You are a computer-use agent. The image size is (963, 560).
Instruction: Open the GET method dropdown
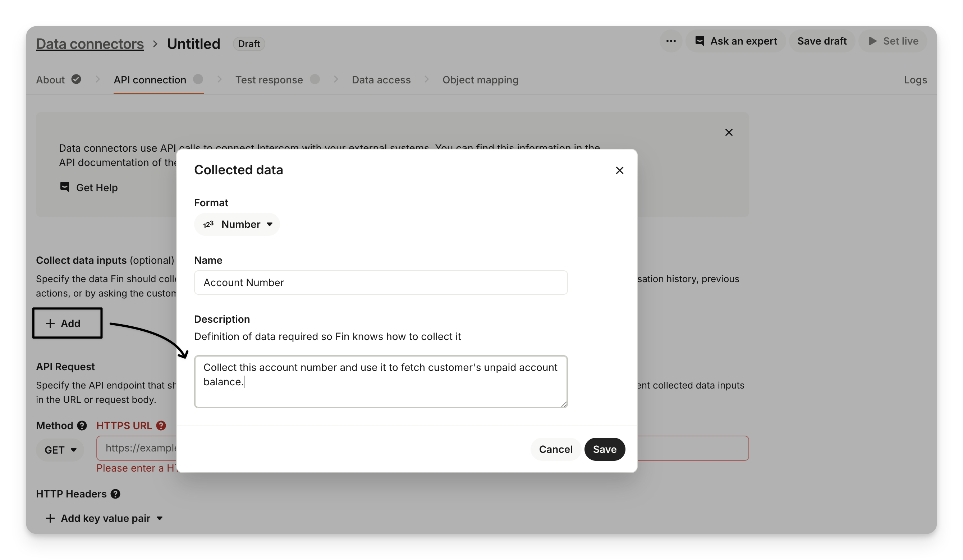[x=60, y=450]
